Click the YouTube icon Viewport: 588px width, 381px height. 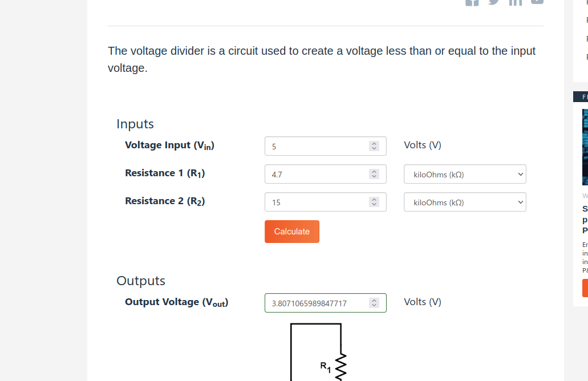[537, 2]
